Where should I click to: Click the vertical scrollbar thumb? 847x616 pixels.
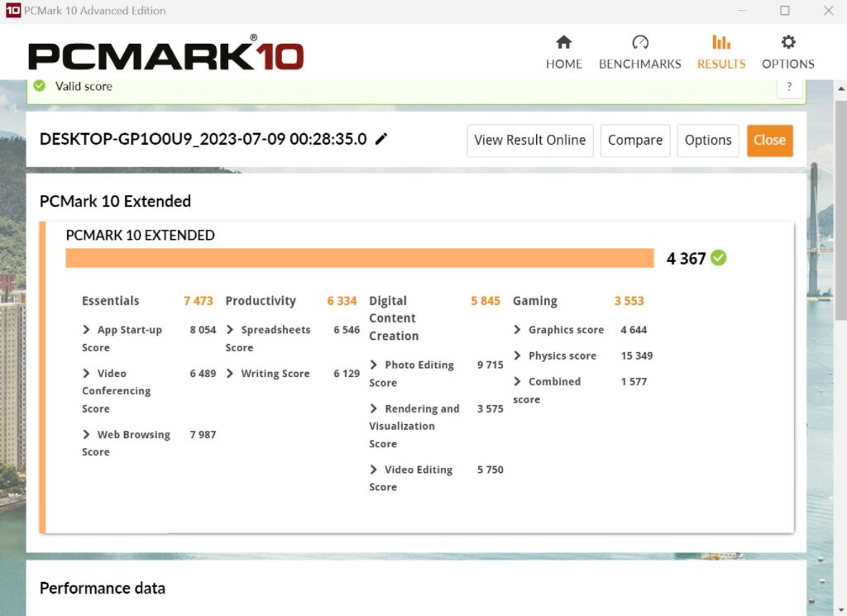click(841, 211)
